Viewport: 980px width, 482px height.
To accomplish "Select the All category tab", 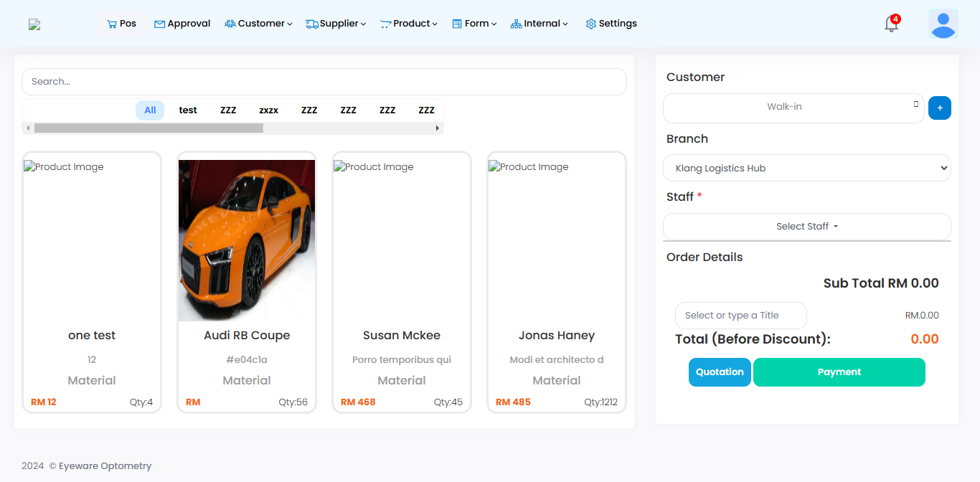I will [150, 110].
